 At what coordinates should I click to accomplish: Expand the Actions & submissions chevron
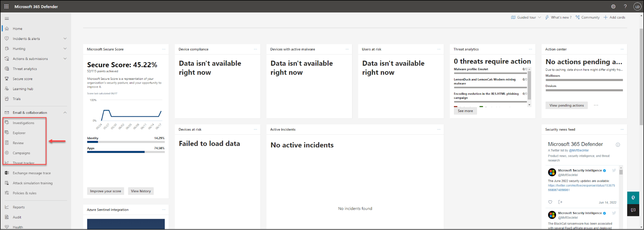65,59
